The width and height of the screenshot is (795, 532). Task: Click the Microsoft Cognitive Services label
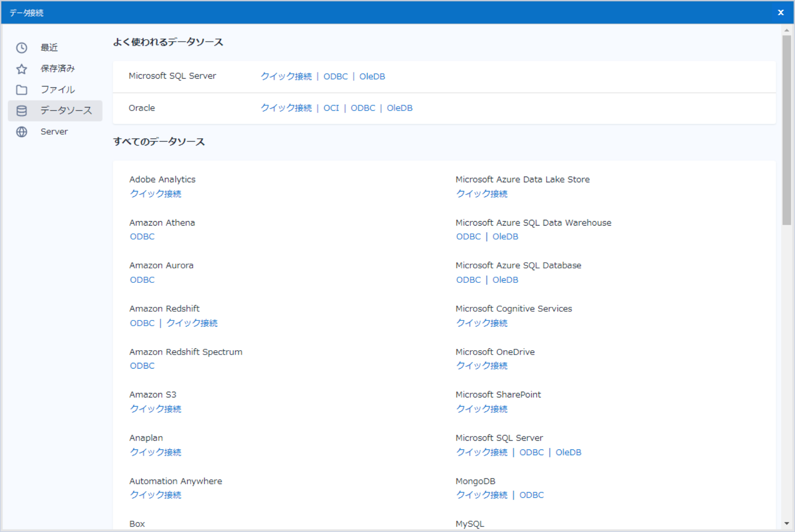(x=514, y=309)
